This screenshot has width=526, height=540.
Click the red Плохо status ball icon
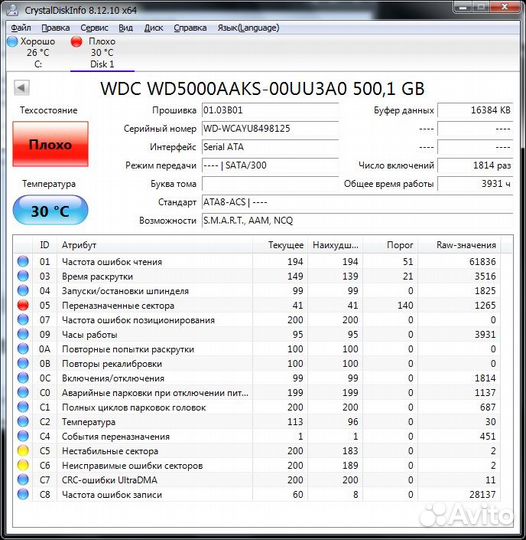click(76, 41)
